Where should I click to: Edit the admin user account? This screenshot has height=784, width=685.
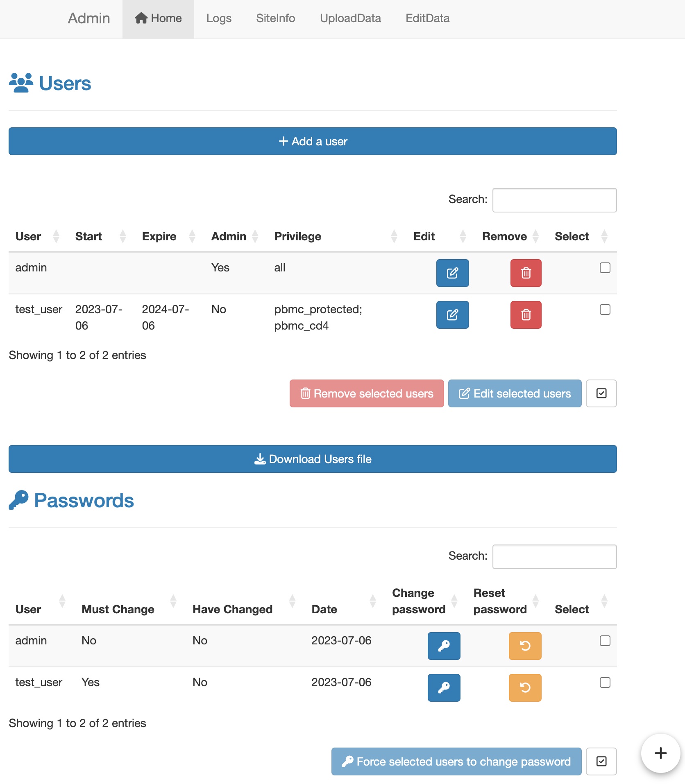coord(452,273)
